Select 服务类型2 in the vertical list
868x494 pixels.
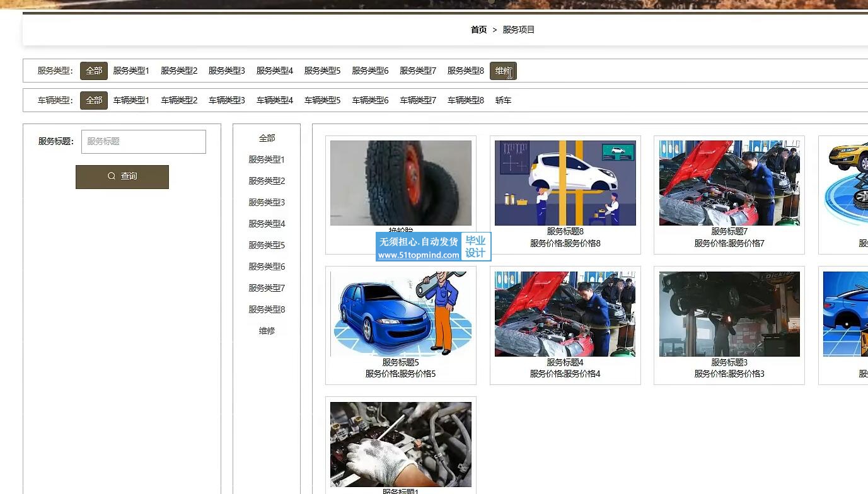coord(267,181)
